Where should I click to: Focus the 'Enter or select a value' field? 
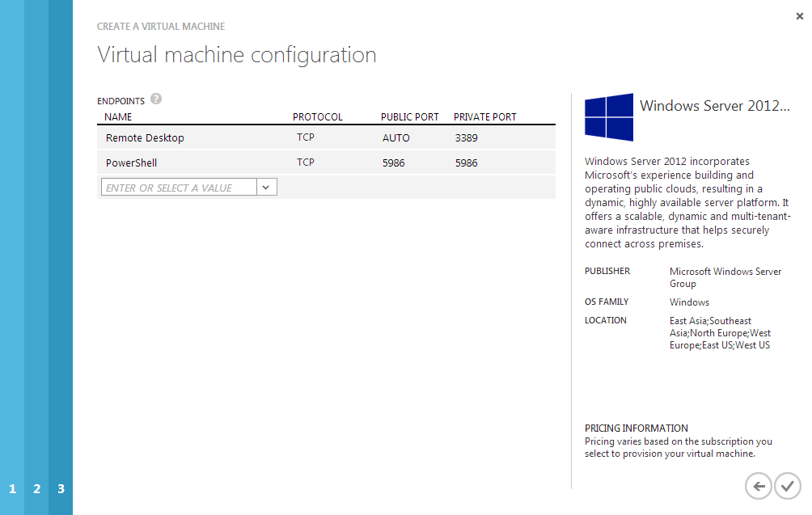179,188
